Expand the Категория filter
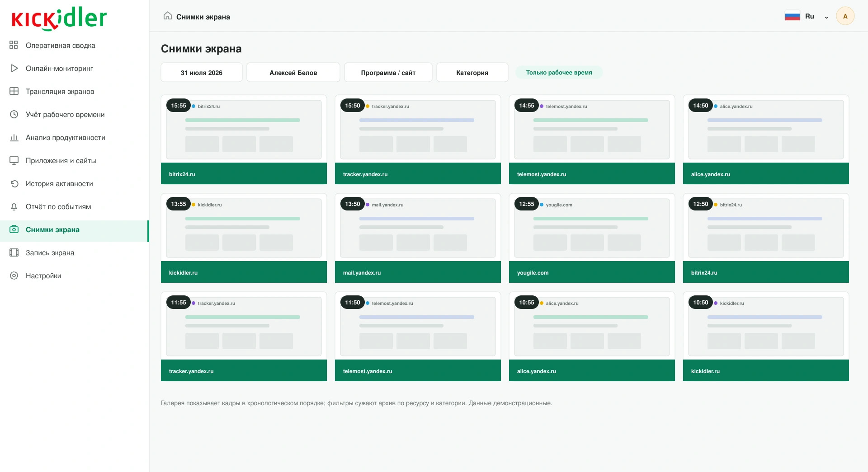The height and width of the screenshot is (472, 868). pos(472,72)
